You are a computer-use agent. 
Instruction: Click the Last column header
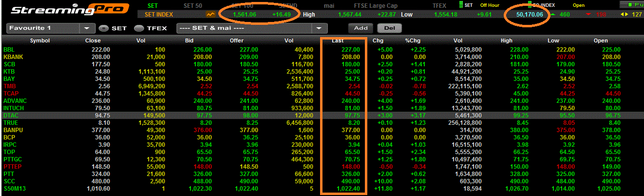tap(338, 40)
